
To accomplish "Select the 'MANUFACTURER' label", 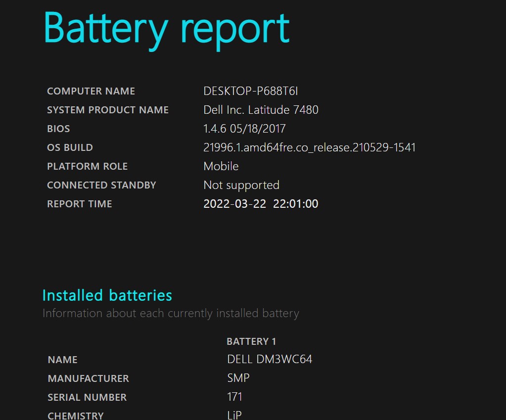I will pos(89,378).
